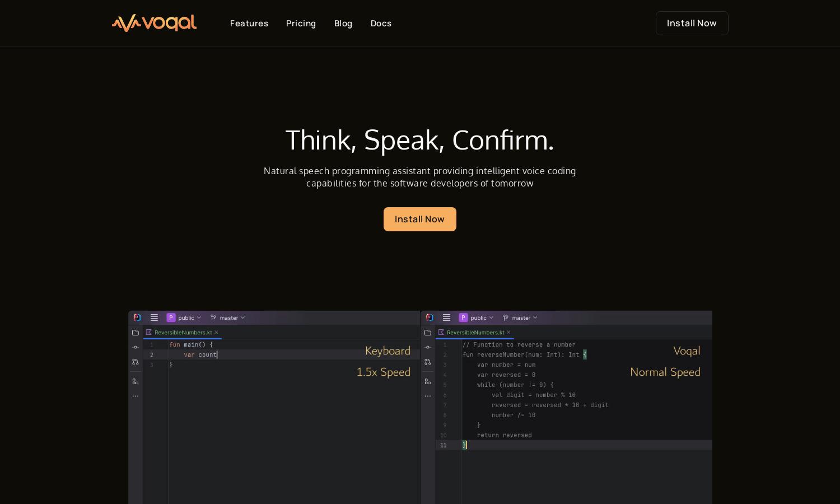Select the ReversibleNumbers.kt tab in Keyboard pane

(183, 332)
